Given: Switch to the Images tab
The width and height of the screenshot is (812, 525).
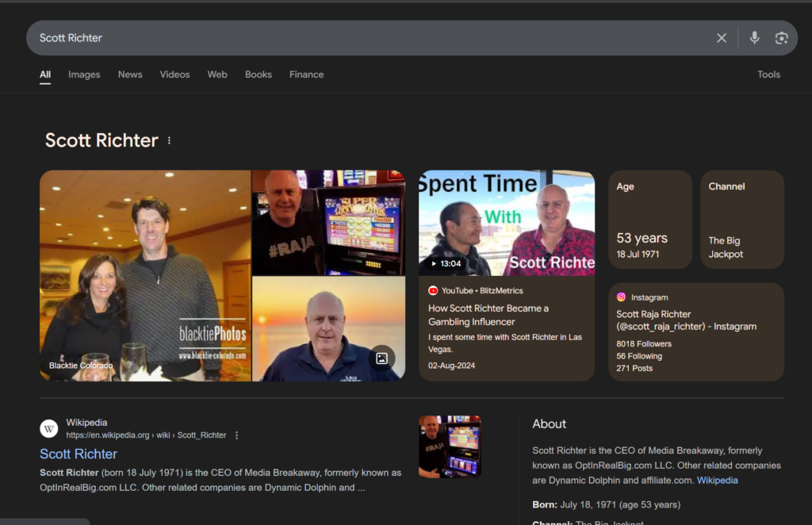Looking at the screenshot, I should pos(84,75).
